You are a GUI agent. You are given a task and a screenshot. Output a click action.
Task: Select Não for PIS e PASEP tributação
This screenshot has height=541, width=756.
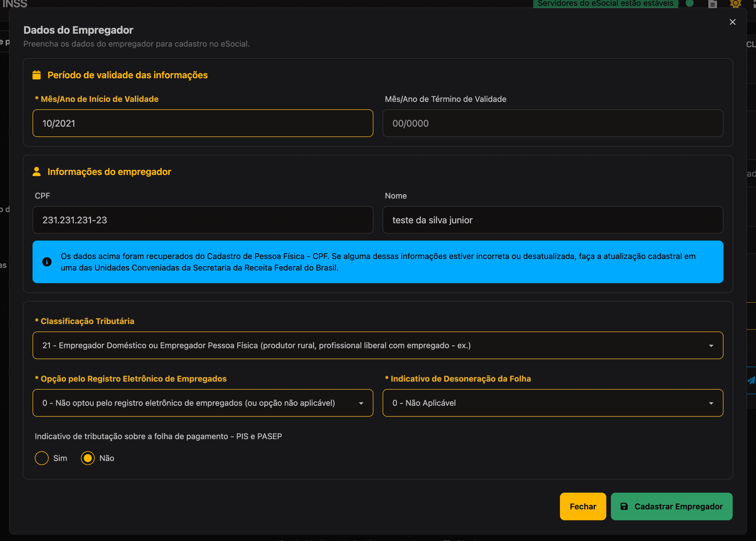click(88, 458)
